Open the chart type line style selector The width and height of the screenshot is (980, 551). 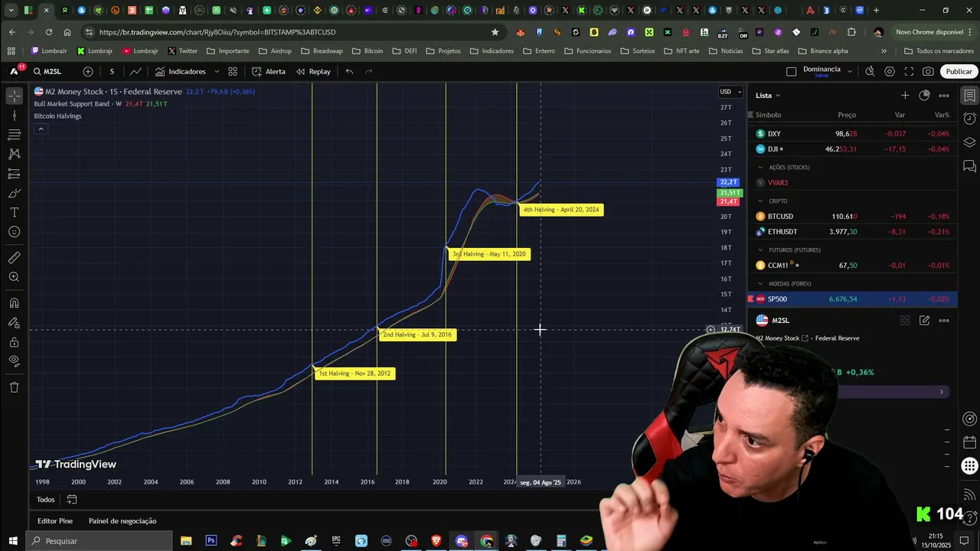(x=136, y=71)
